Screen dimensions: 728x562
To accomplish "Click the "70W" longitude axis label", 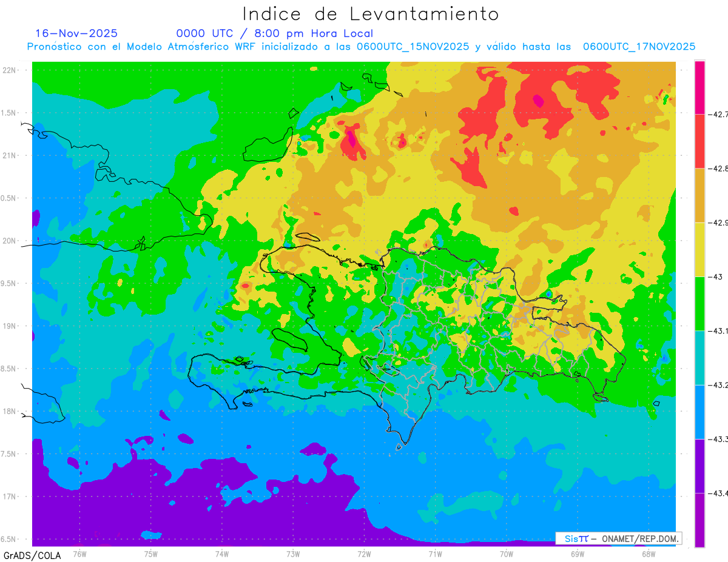I will pos(507,554).
